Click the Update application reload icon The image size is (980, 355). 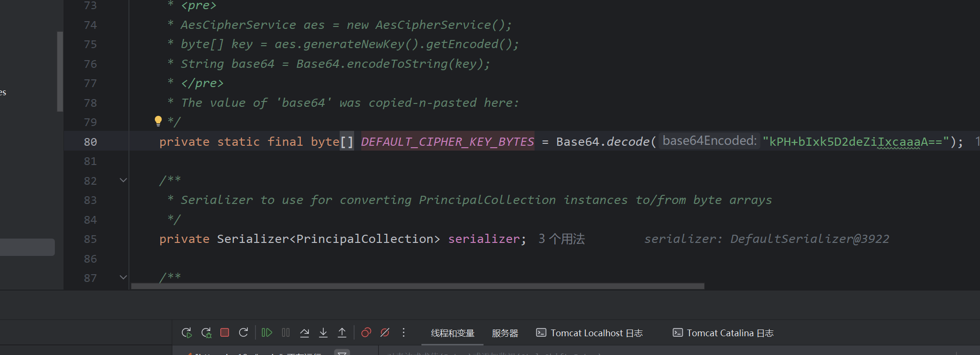pos(243,332)
